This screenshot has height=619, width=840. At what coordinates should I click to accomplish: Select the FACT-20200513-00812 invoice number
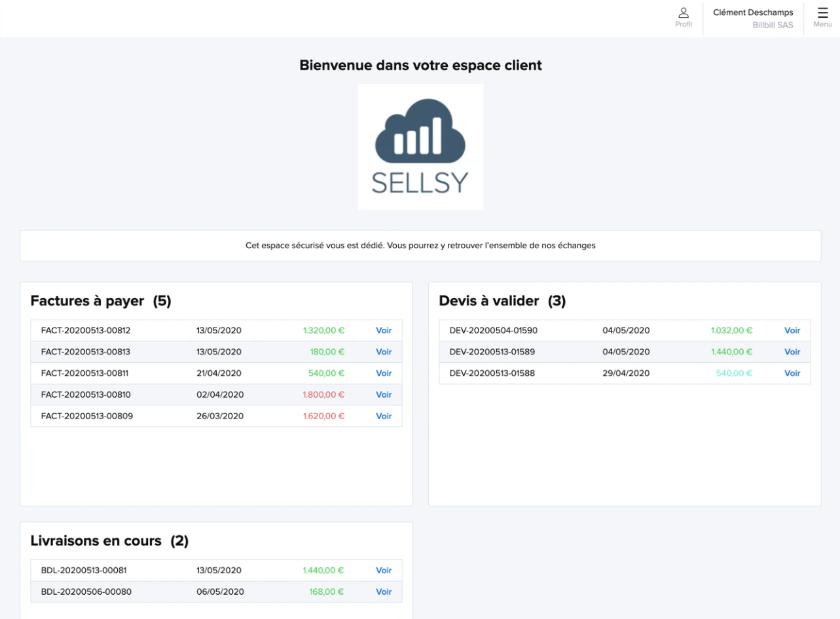(x=86, y=331)
